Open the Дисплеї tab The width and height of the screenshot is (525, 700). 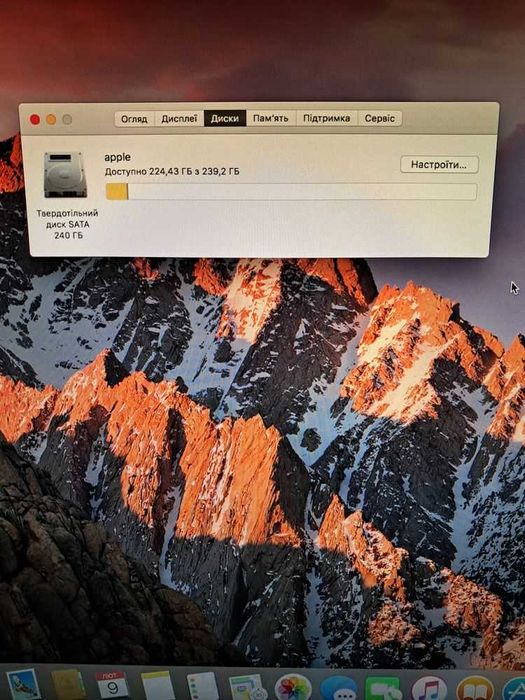point(179,119)
